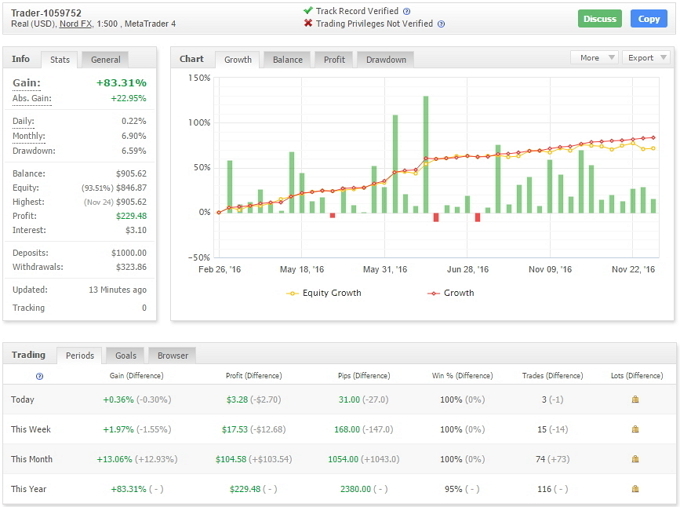Click the tallest green bar in the chart
This screenshot has width=680, height=507.
tap(426, 154)
